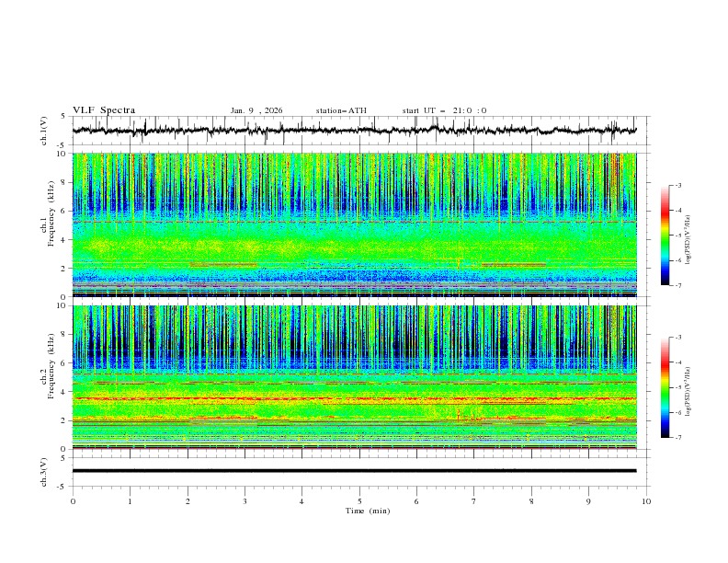Click the ch.1 colorbar 'log(PSD)(V²/Hz)' label
This screenshot has width=728, height=563.
[x=688, y=240]
